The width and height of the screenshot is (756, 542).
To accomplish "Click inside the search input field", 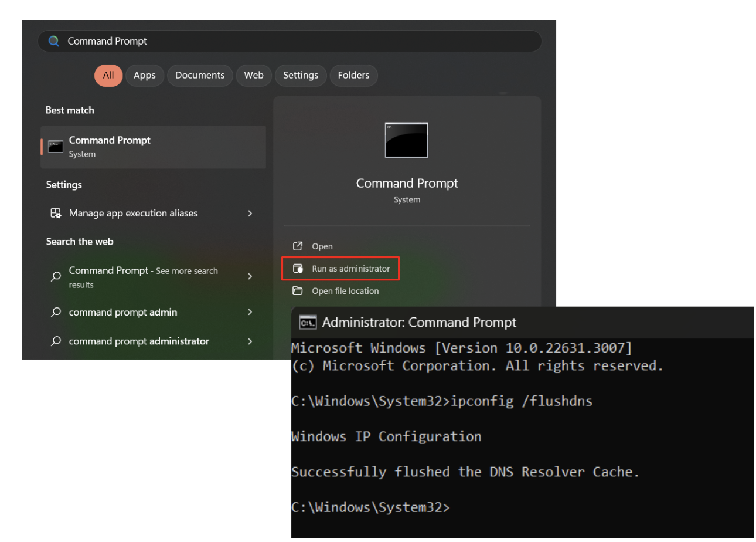I will pos(234,41).
